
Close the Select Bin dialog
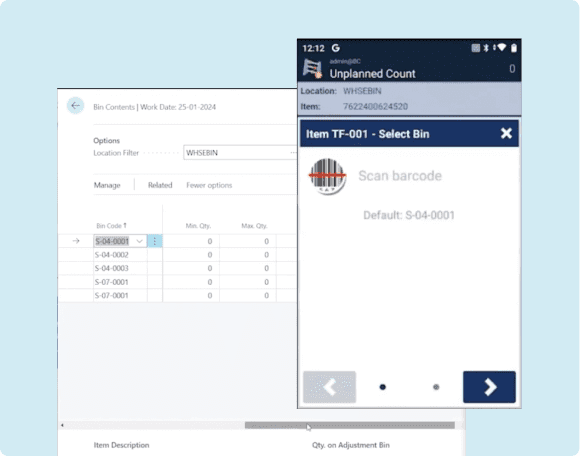(x=506, y=133)
